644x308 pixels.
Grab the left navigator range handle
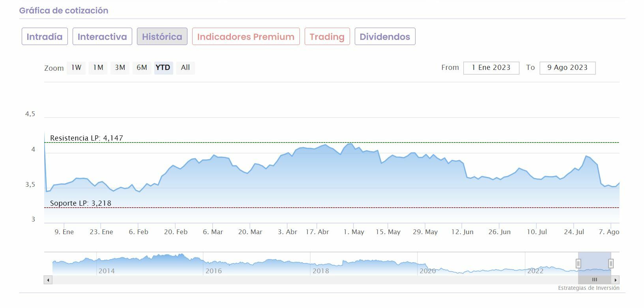[578, 263]
